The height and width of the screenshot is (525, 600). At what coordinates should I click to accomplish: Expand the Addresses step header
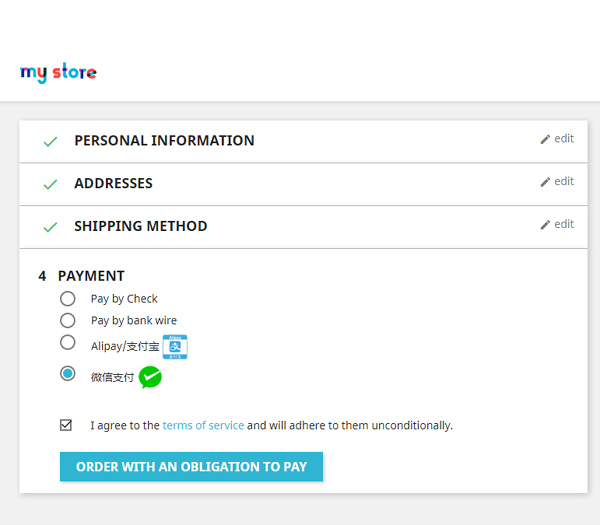point(113,184)
